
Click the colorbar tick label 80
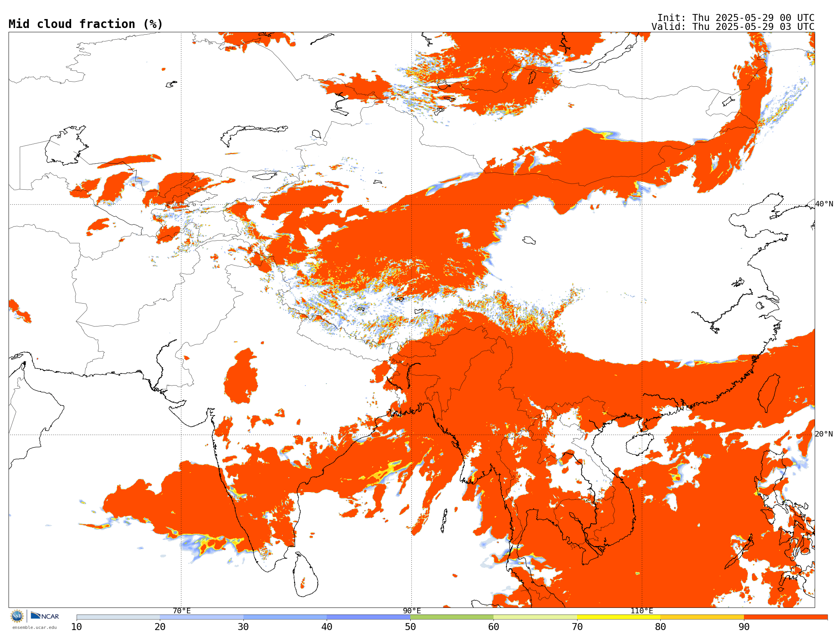pos(660,627)
